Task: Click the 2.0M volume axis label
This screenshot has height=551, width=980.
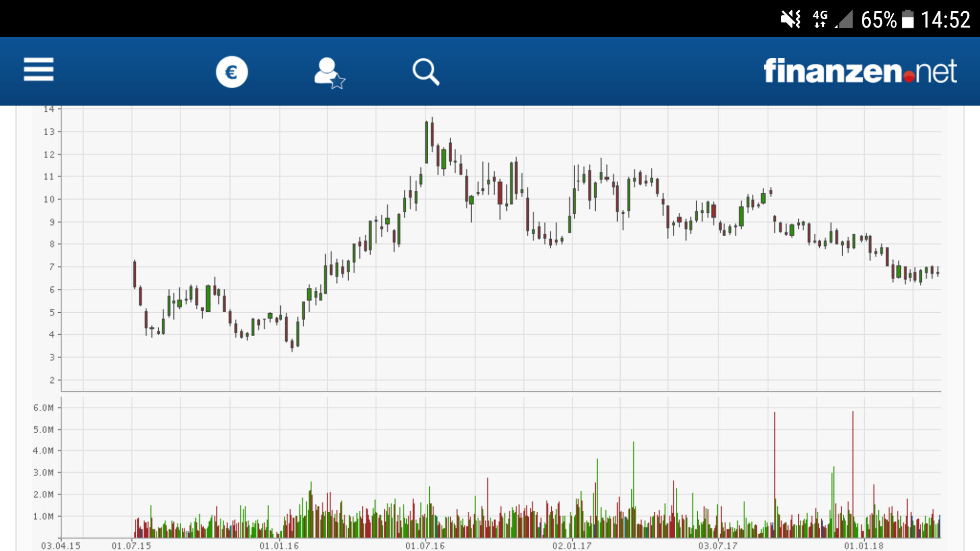Action: coord(43,494)
